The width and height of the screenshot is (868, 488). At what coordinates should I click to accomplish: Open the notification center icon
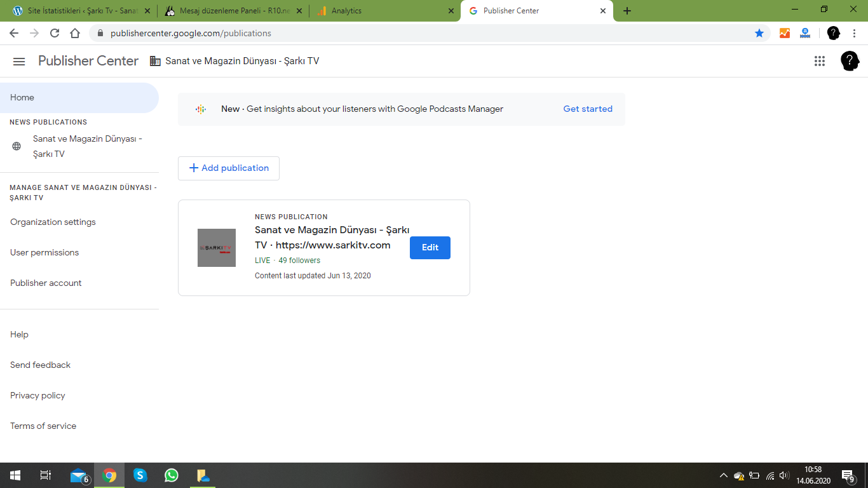point(848,475)
